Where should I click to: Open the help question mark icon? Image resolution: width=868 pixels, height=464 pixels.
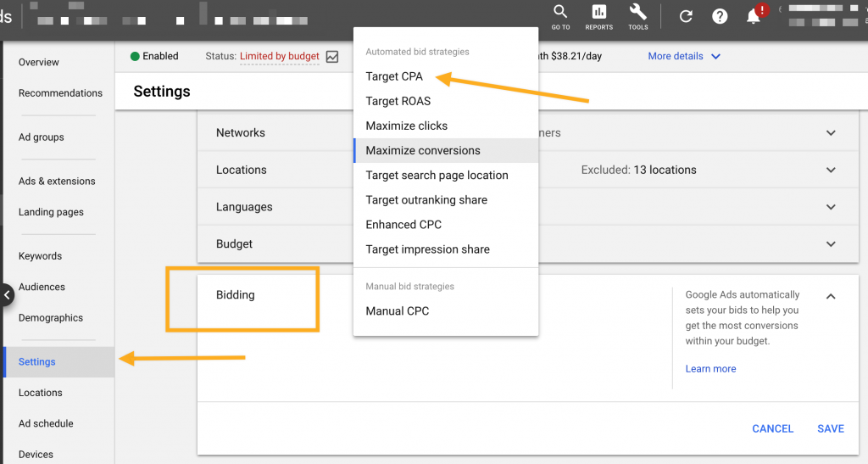(720, 17)
